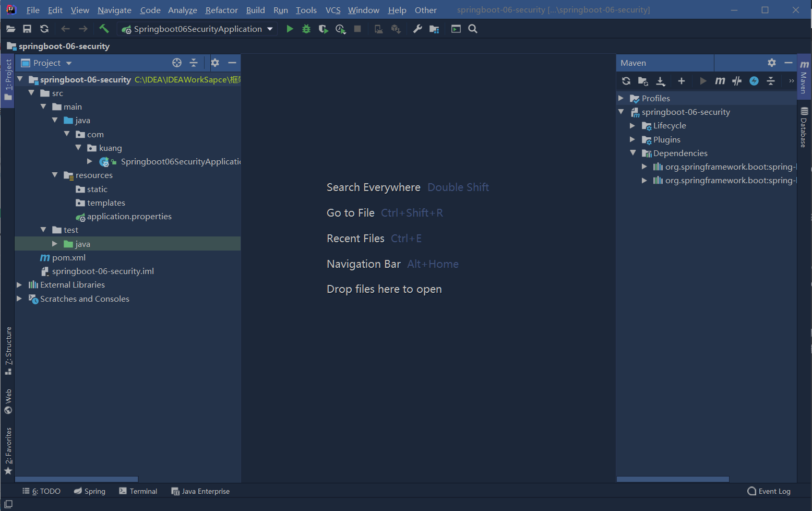Viewport: 812px width, 511px height.
Task: Open the Database side tab
Action: 804,127
